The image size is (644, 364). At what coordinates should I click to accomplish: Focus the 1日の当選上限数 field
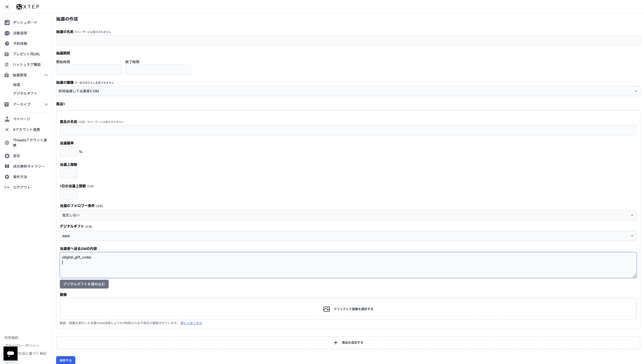tap(69, 195)
